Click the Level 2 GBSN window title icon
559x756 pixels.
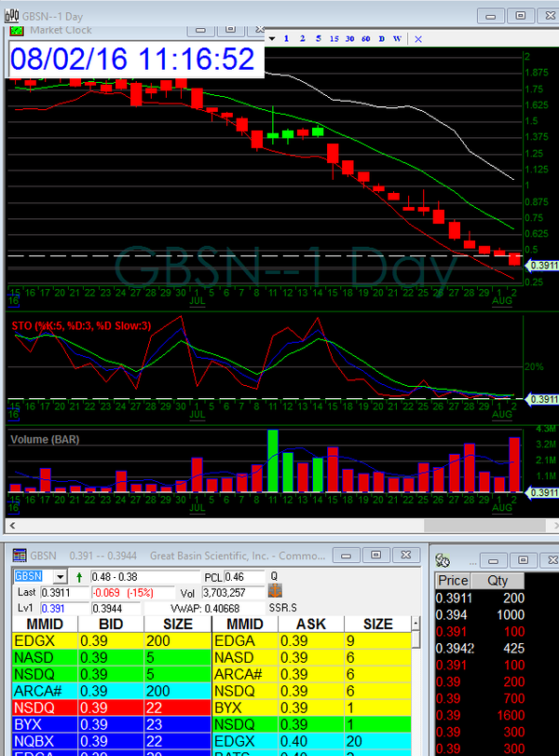coord(20,556)
